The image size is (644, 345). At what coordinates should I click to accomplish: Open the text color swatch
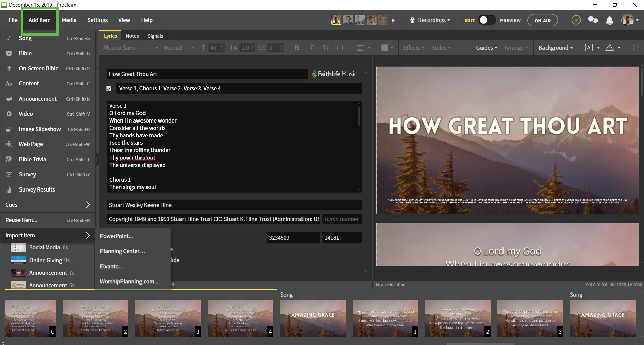pyautogui.click(x=387, y=48)
